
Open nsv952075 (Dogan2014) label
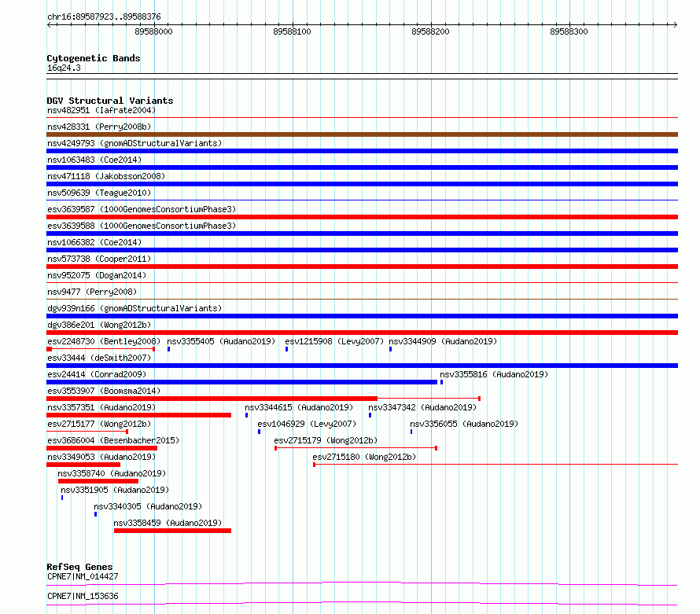[x=97, y=275]
